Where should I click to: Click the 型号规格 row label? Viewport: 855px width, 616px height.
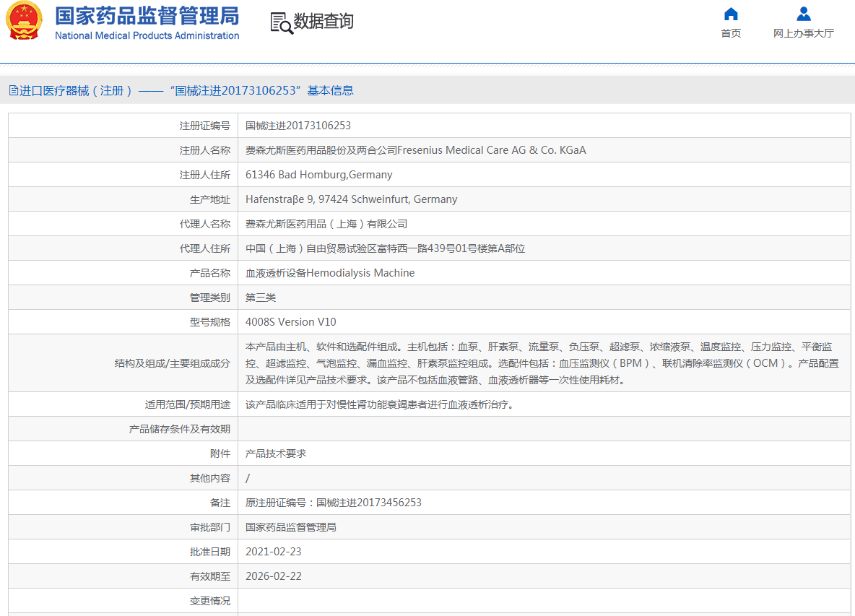click(x=210, y=322)
